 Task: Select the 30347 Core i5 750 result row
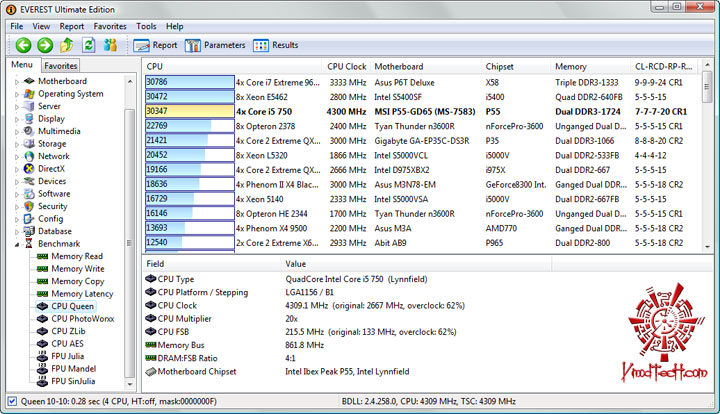[422, 112]
